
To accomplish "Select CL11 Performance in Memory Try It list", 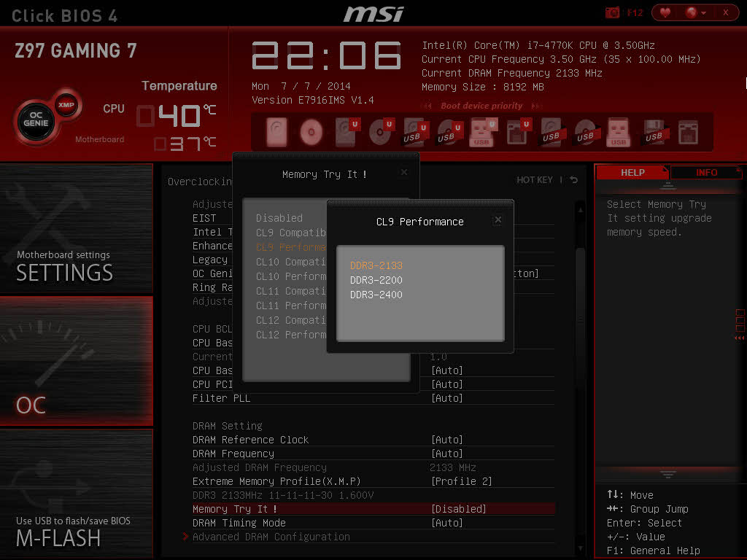I will tap(291, 306).
